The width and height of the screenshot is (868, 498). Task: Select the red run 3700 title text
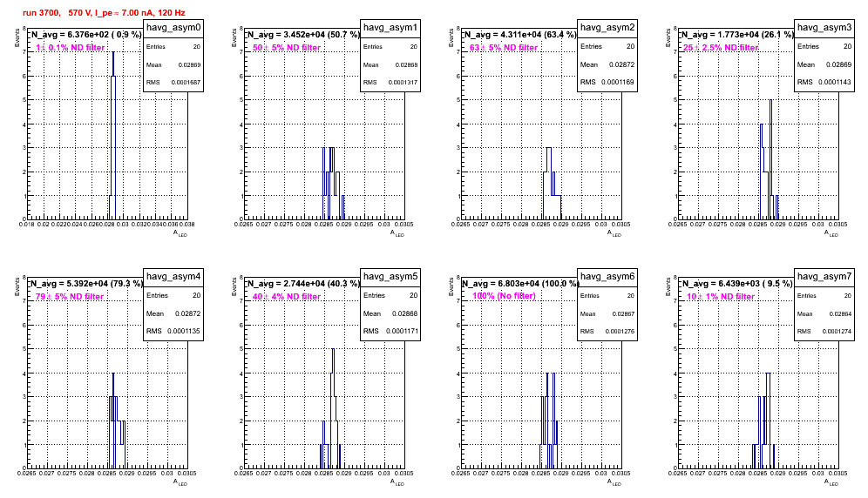point(104,12)
